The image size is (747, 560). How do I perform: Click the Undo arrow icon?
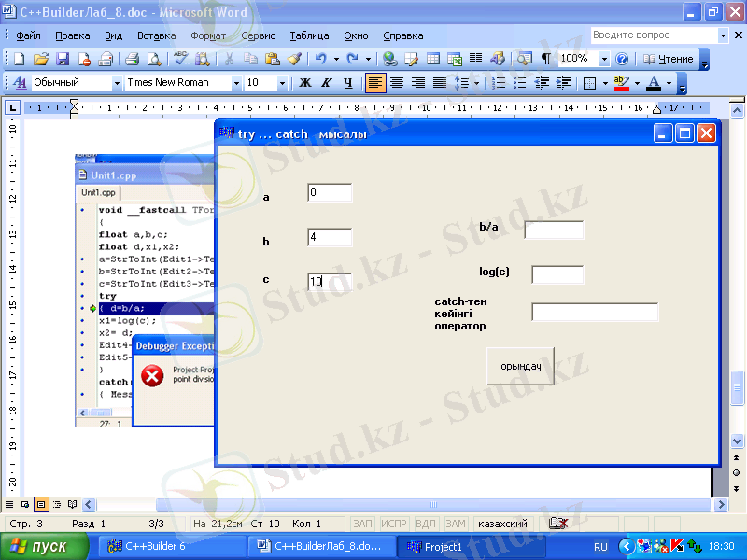(x=320, y=59)
